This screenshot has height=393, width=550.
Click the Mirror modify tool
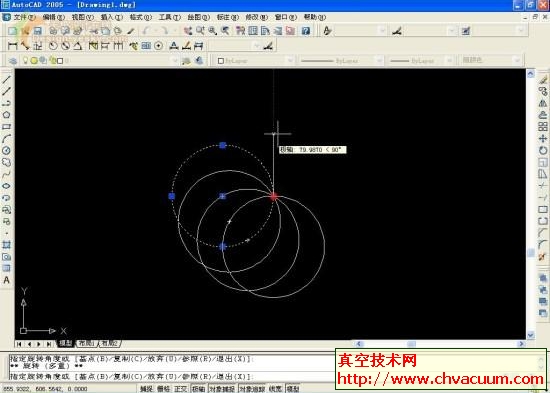(543, 104)
